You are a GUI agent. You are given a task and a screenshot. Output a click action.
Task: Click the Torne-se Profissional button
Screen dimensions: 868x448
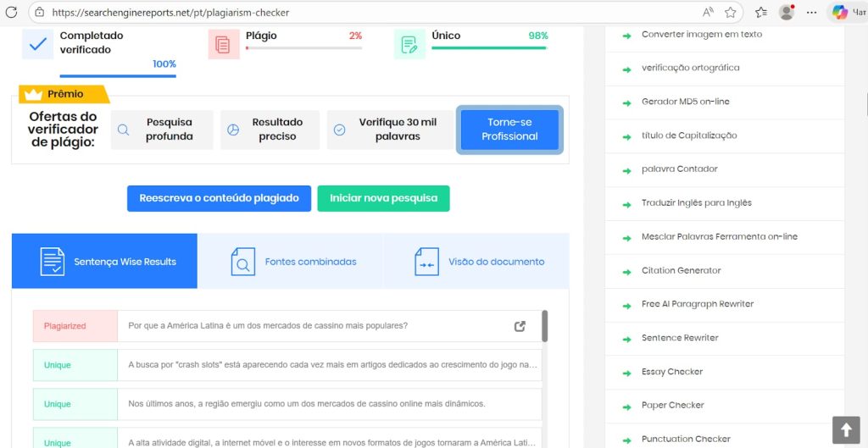pyautogui.click(x=509, y=130)
